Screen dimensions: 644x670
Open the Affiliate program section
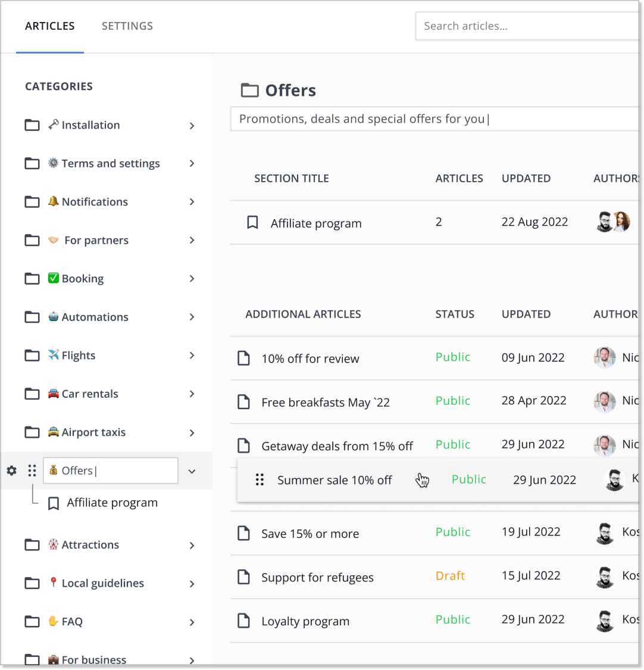click(x=316, y=223)
